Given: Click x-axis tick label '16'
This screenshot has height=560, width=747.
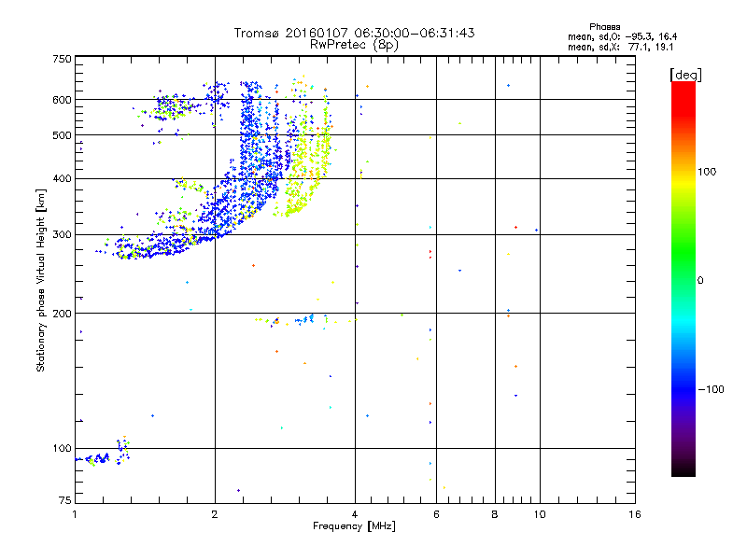Looking at the screenshot, I should pyautogui.click(x=635, y=514).
